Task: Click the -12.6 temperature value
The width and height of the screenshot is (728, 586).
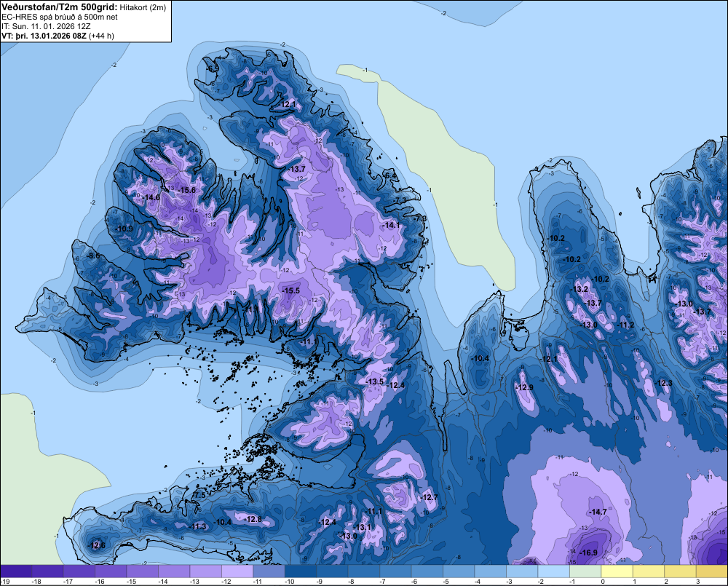Action: point(97,545)
